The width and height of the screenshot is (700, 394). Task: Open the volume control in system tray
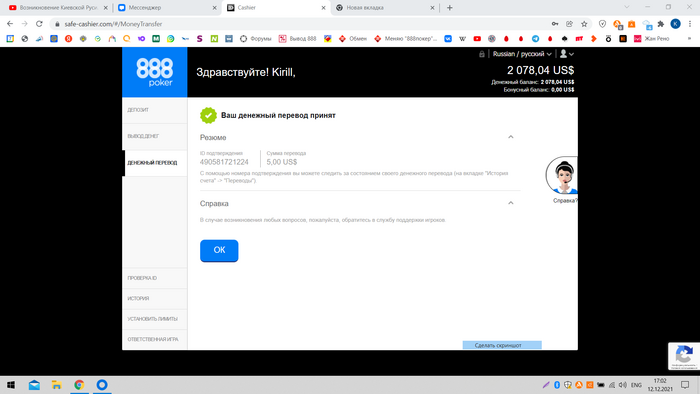pos(623,385)
